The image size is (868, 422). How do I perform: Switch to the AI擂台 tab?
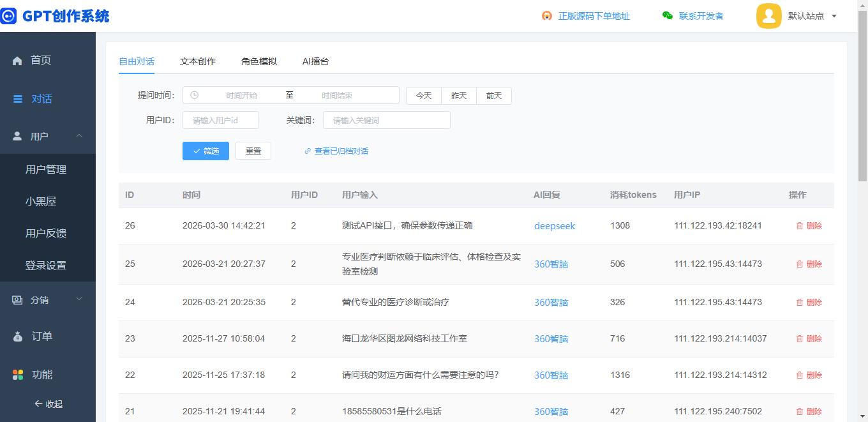pyautogui.click(x=315, y=61)
